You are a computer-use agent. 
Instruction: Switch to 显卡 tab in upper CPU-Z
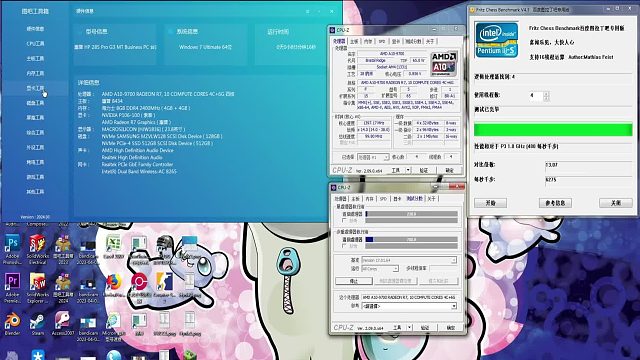tap(396, 42)
